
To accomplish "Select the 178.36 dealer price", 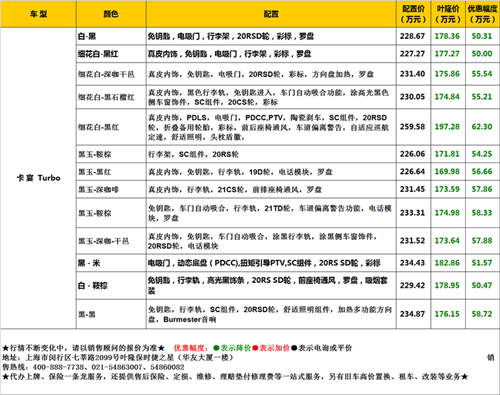I will pyautogui.click(x=448, y=36).
